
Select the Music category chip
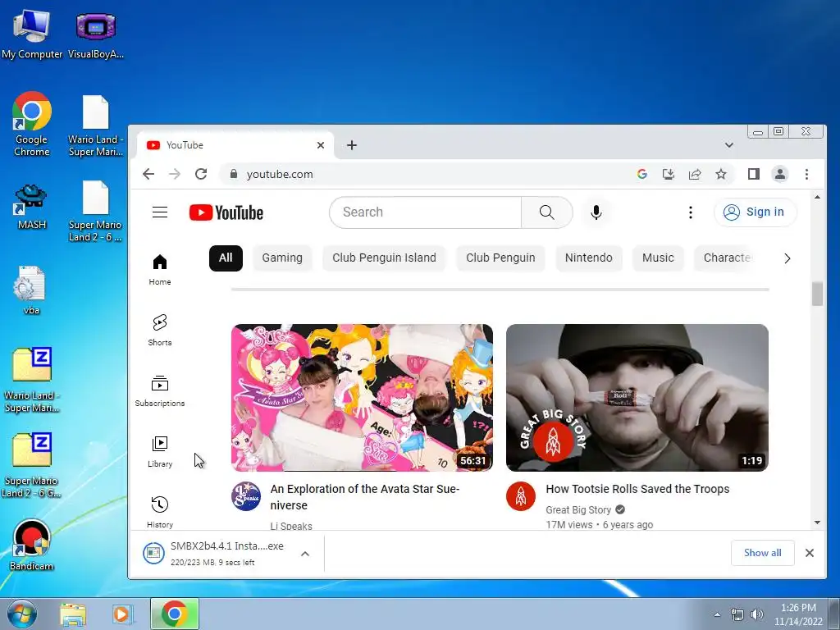(x=658, y=258)
